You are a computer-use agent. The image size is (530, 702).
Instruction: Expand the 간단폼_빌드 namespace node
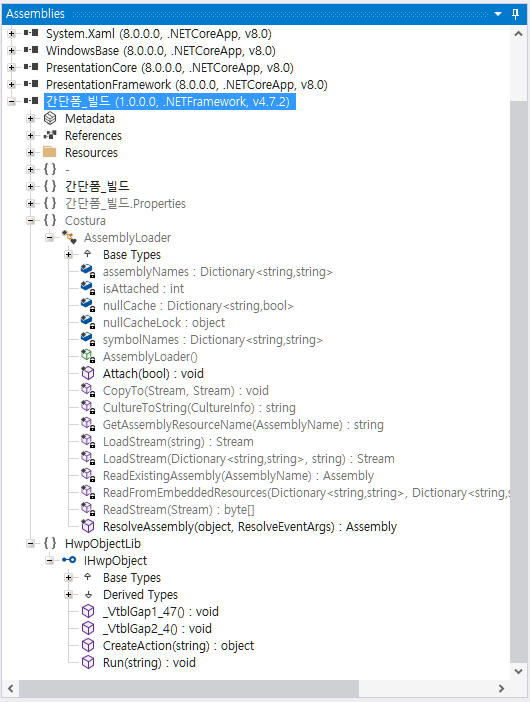[x=30, y=187]
